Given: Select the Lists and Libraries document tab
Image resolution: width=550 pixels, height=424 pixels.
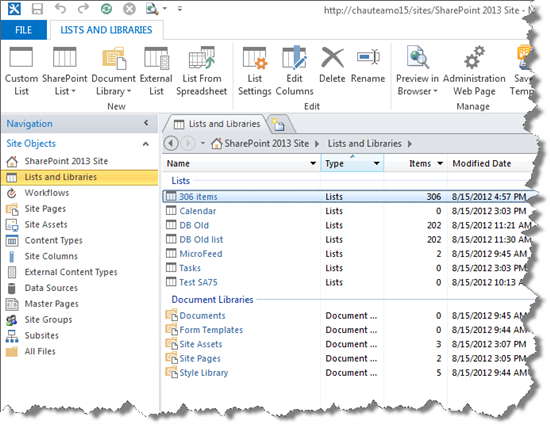Looking at the screenshot, I should 217,124.
